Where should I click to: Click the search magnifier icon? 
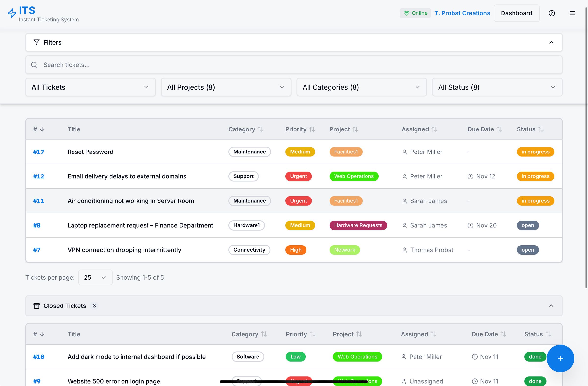point(34,65)
